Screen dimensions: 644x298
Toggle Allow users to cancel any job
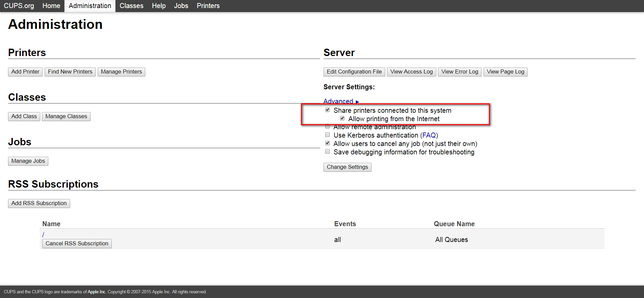coord(328,143)
